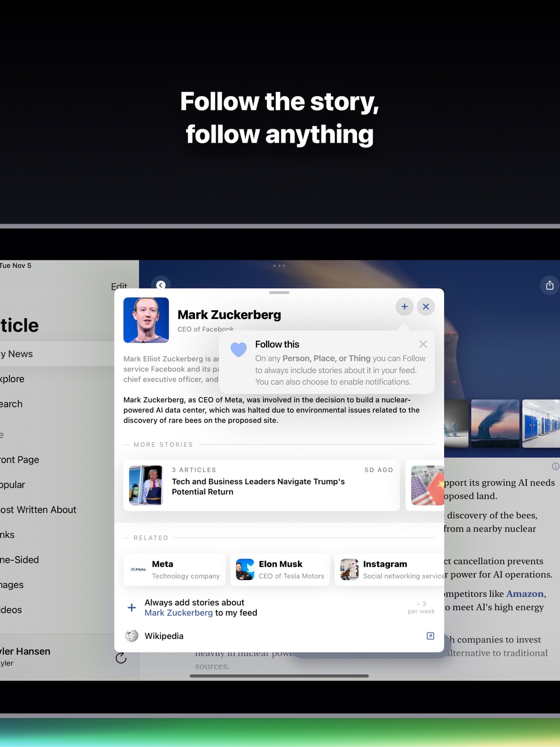Open the Instagram related topic card
560x747 pixels.
click(389, 569)
